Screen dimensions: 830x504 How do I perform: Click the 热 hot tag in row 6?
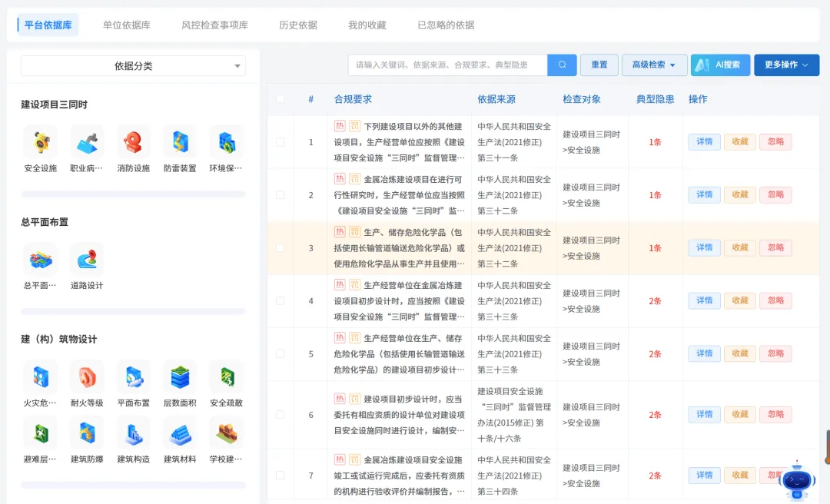[x=340, y=399]
